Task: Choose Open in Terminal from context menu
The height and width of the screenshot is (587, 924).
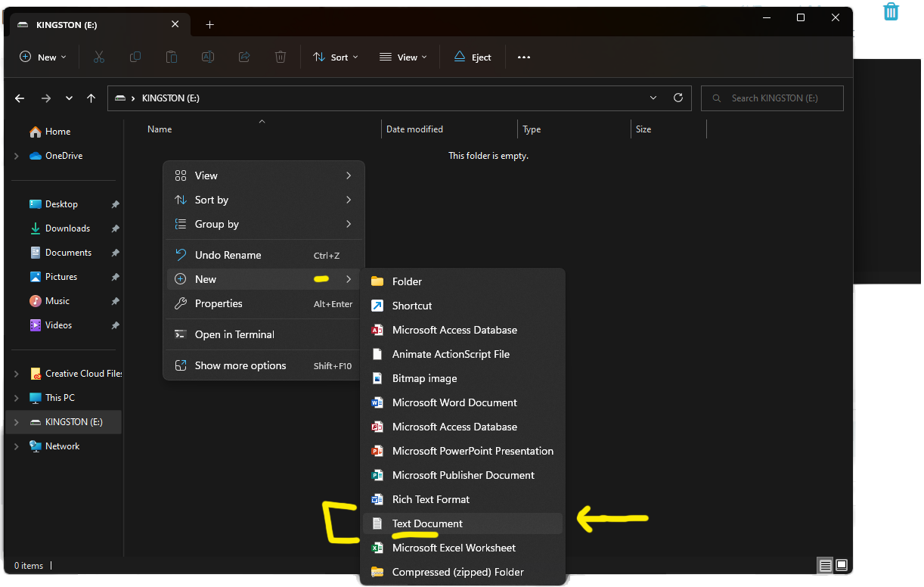Action: [x=264, y=334]
